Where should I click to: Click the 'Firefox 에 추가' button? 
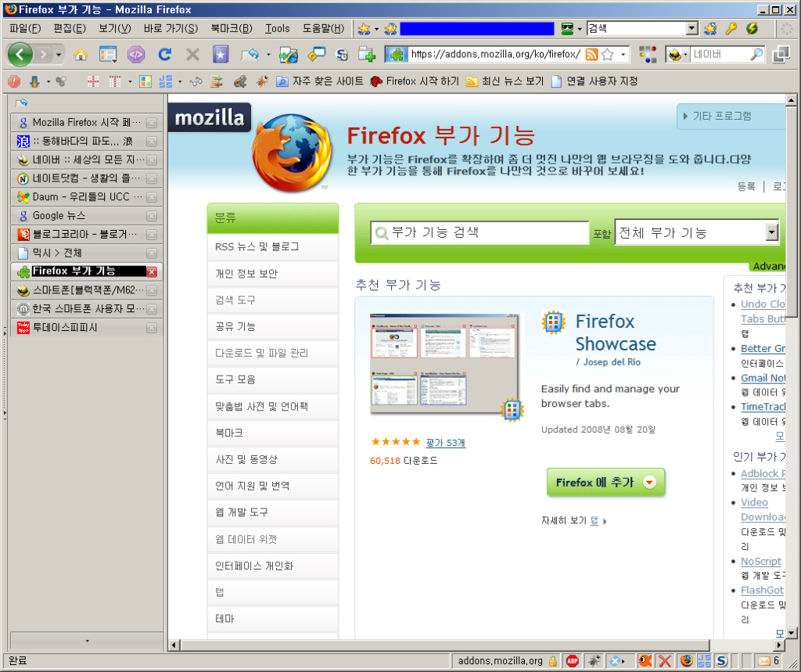(606, 482)
